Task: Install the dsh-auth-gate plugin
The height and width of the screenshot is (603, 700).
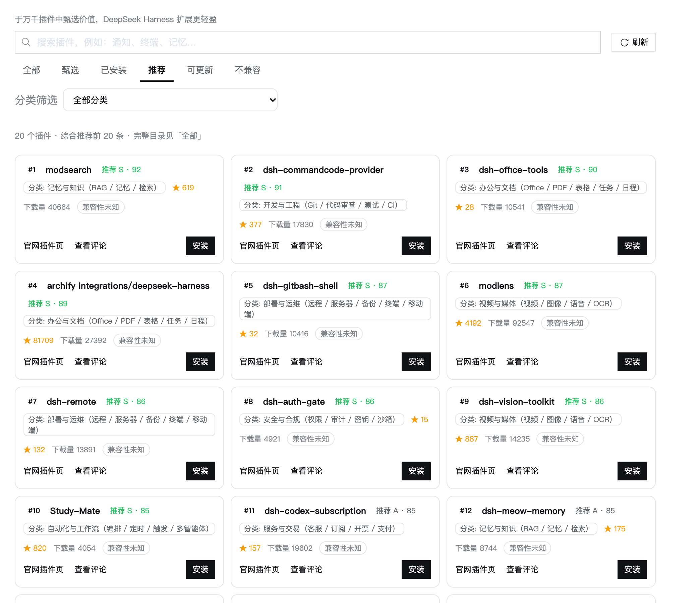Action: pyautogui.click(x=416, y=471)
